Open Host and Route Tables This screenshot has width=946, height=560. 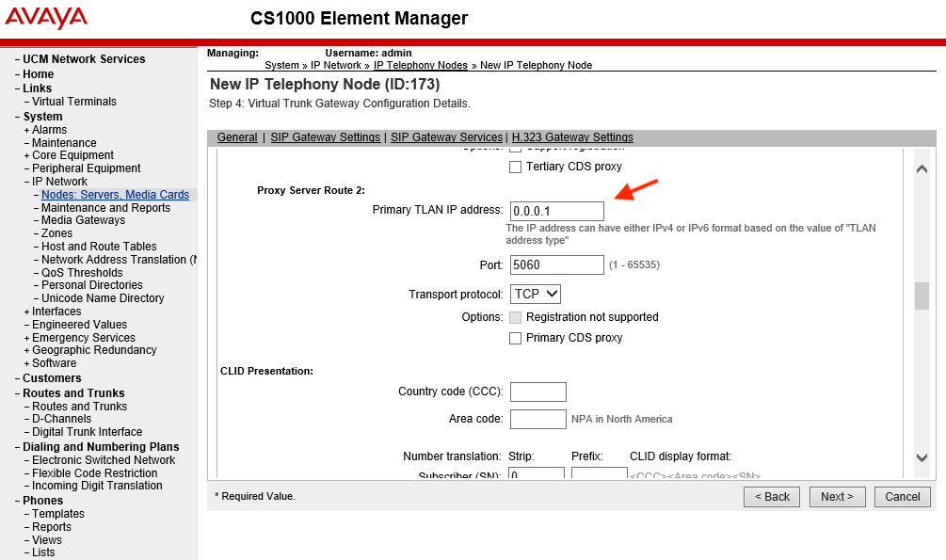[99, 247]
